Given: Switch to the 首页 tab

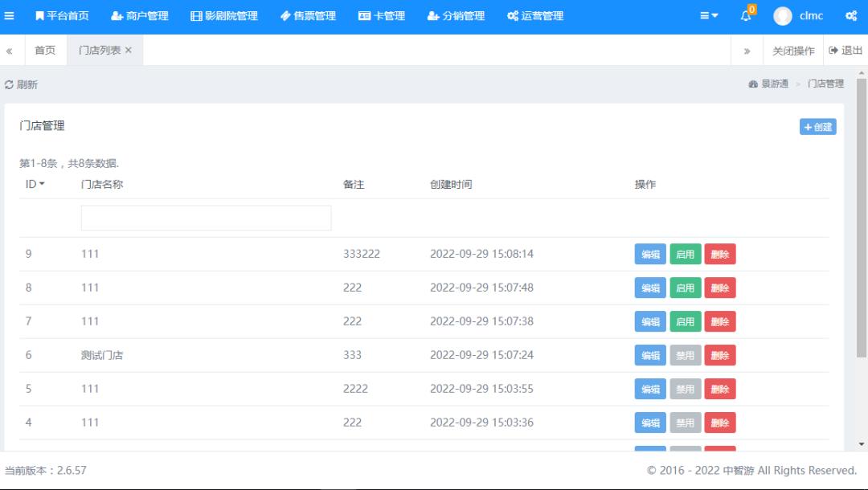Looking at the screenshot, I should click(x=44, y=50).
